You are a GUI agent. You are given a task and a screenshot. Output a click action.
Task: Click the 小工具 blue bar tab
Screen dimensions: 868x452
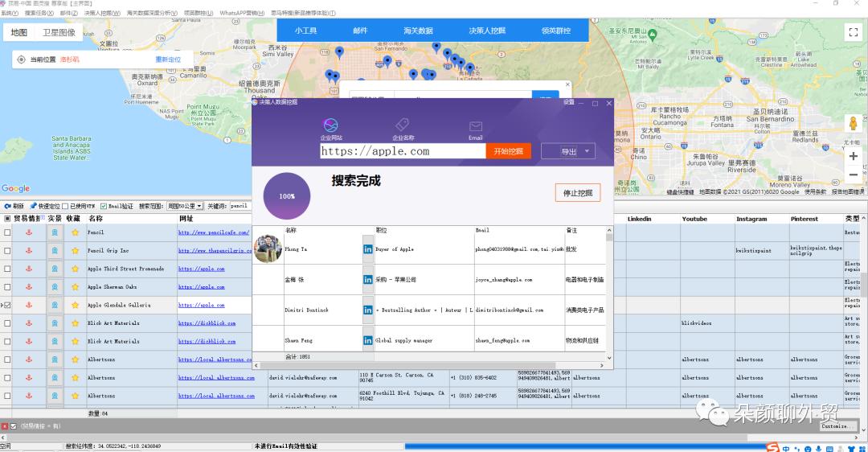click(305, 31)
